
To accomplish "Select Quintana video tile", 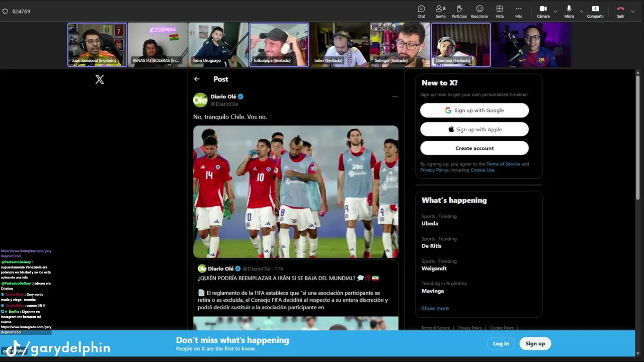I will coord(460,45).
